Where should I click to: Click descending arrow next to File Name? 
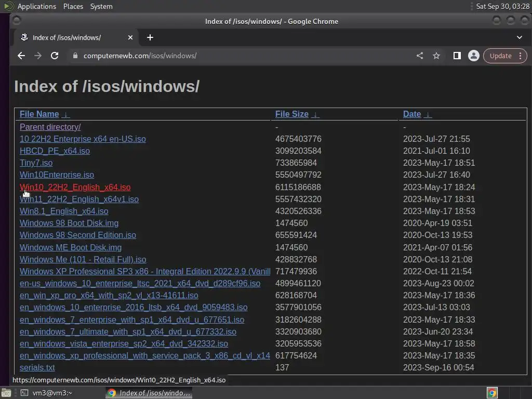pyautogui.click(x=66, y=115)
